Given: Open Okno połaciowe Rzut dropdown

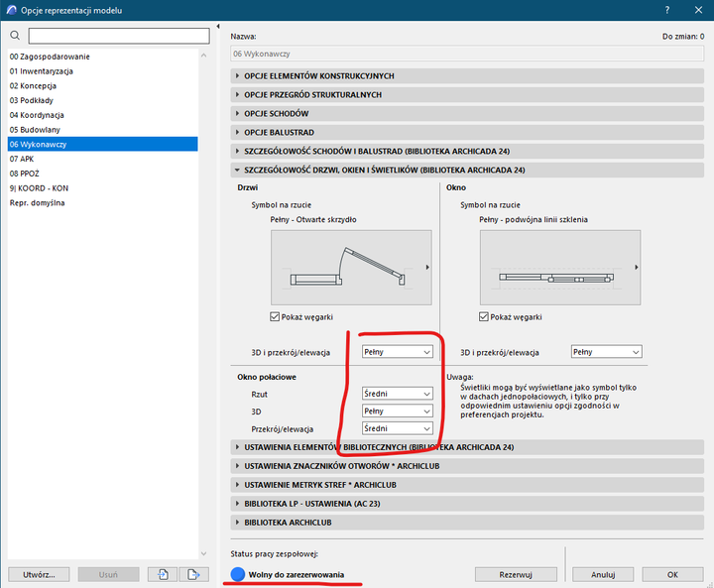Looking at the screenshot, I should (397, 394).
